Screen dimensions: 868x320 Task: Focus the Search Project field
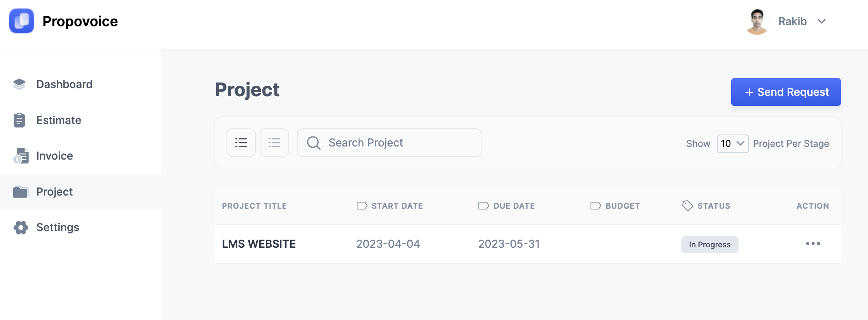click(390, 143)
